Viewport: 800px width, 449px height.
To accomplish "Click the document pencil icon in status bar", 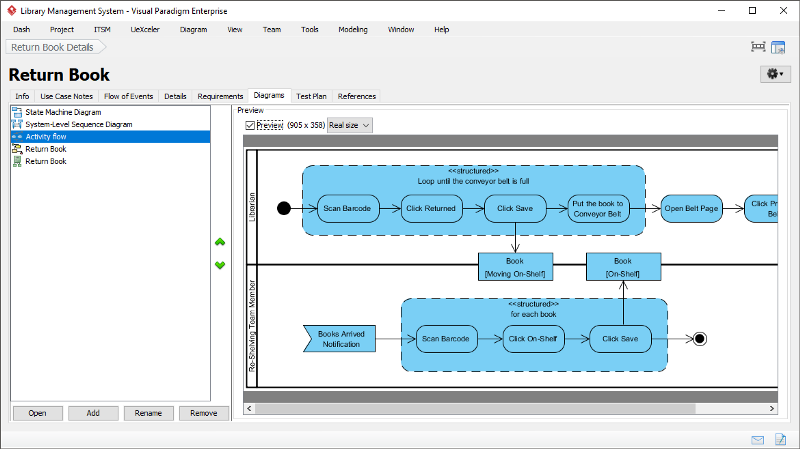I will tap(781, 439).
